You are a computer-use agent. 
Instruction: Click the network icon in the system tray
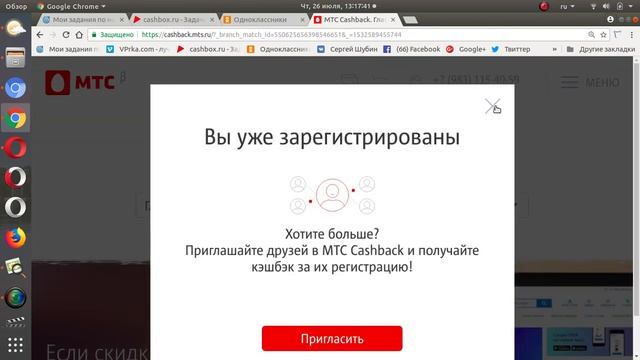593,6
